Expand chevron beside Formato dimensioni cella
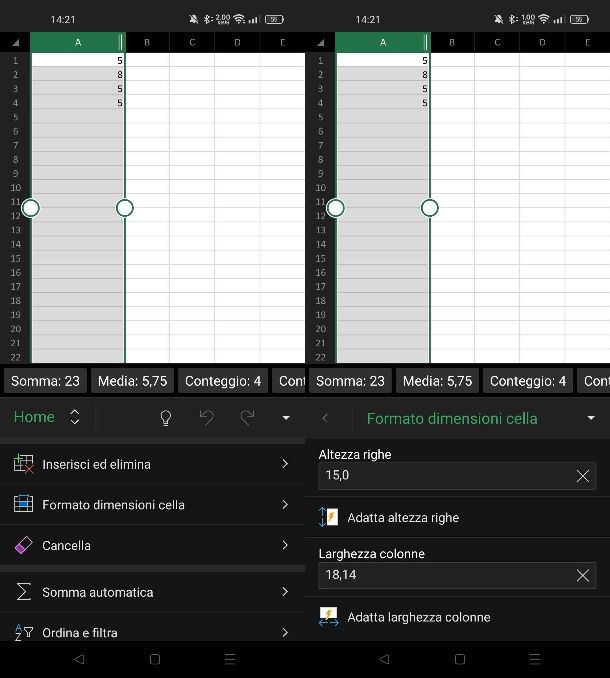The height and width of the screenshot is (678, 610). click(x=285, y=504)
